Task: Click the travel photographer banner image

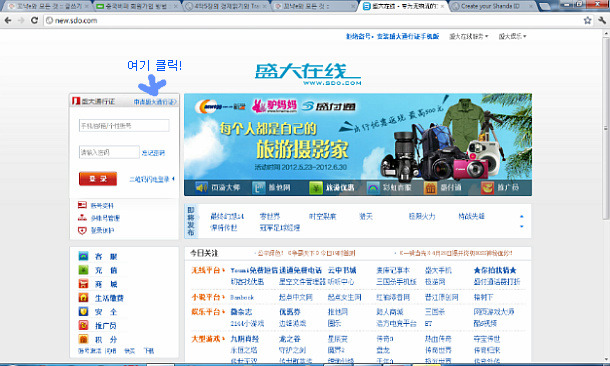Action: [x=358, y=137]
